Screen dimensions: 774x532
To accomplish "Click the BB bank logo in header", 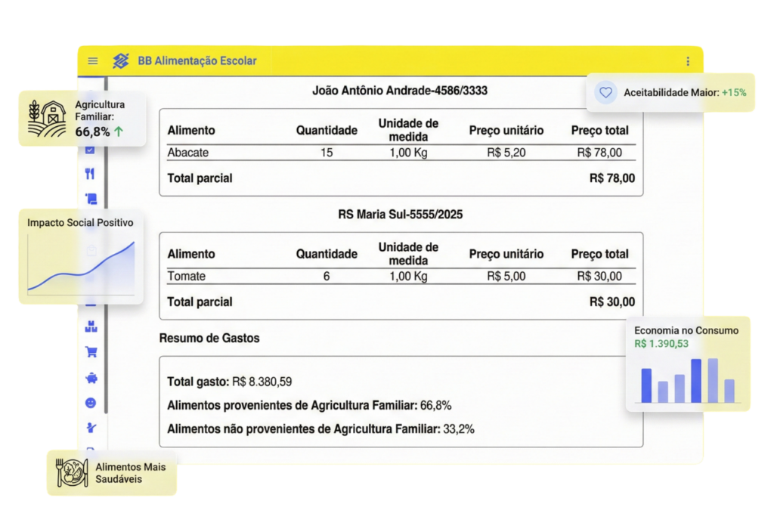I will 121,61.
